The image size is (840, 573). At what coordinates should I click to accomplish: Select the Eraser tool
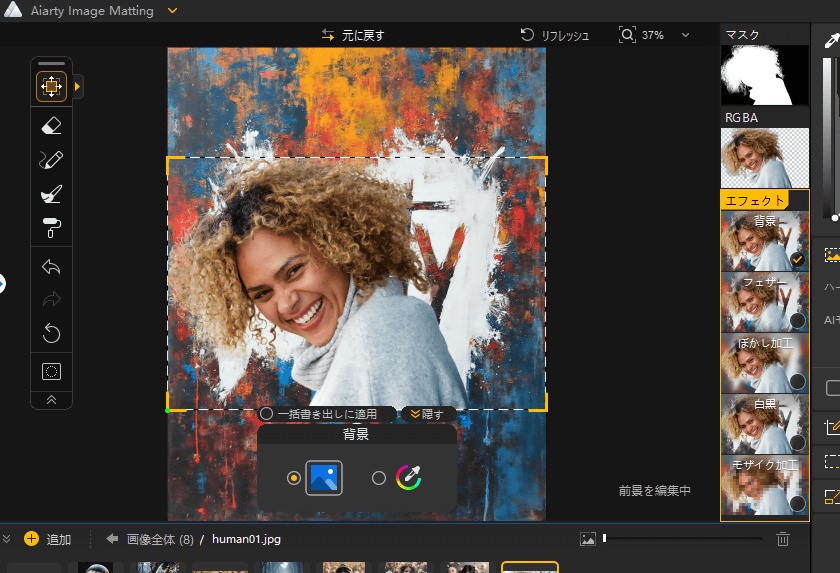(x=51, y=126)
